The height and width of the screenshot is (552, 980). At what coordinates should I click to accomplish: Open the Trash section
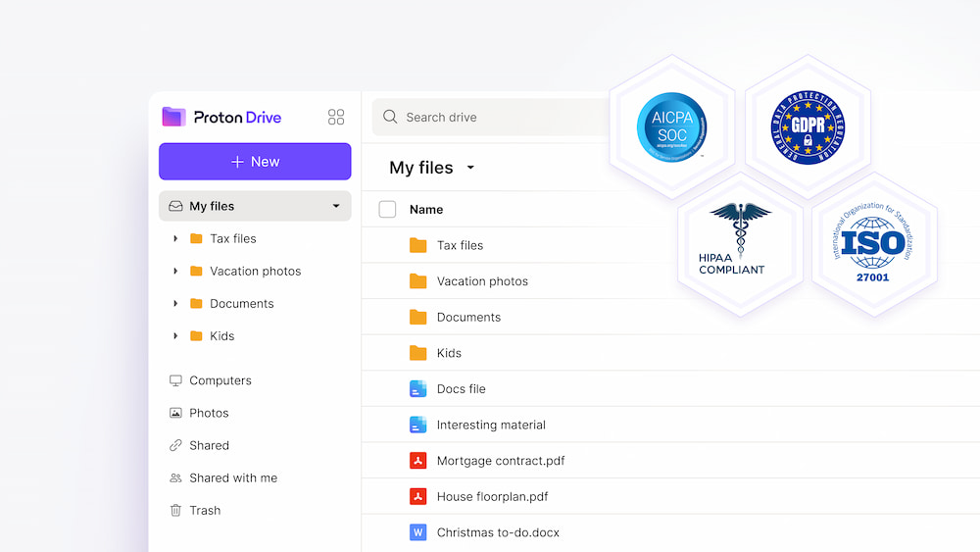point(205,510)
